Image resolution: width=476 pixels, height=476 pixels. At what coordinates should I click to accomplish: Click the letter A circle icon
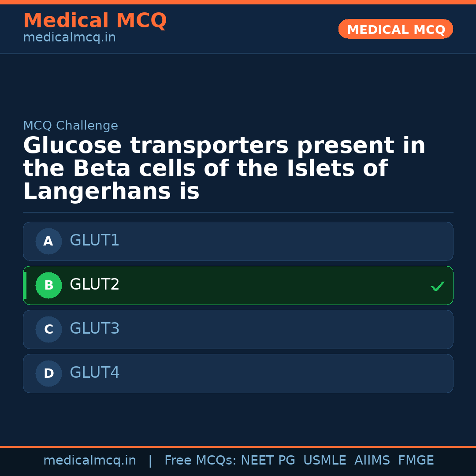click(x=48, y=241)
